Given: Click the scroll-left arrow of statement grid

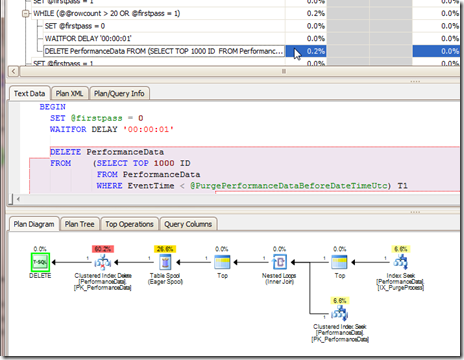Looking at the screenshot, I should (13, 71).
